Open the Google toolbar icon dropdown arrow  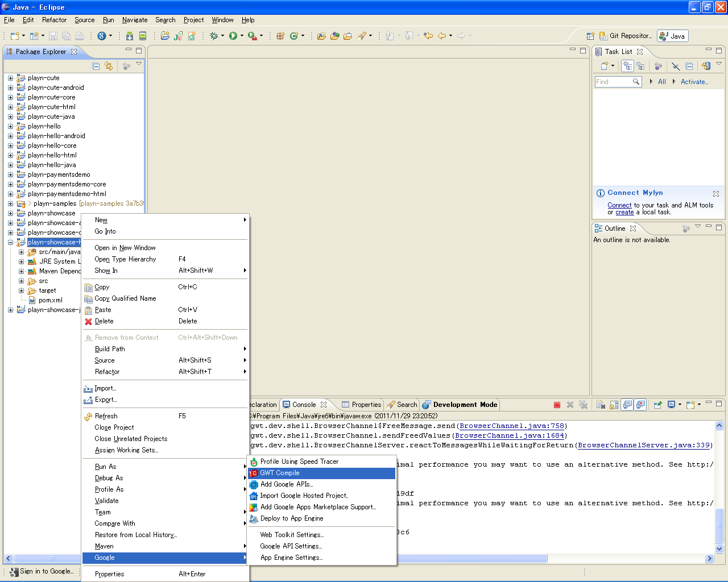point(110,36)
